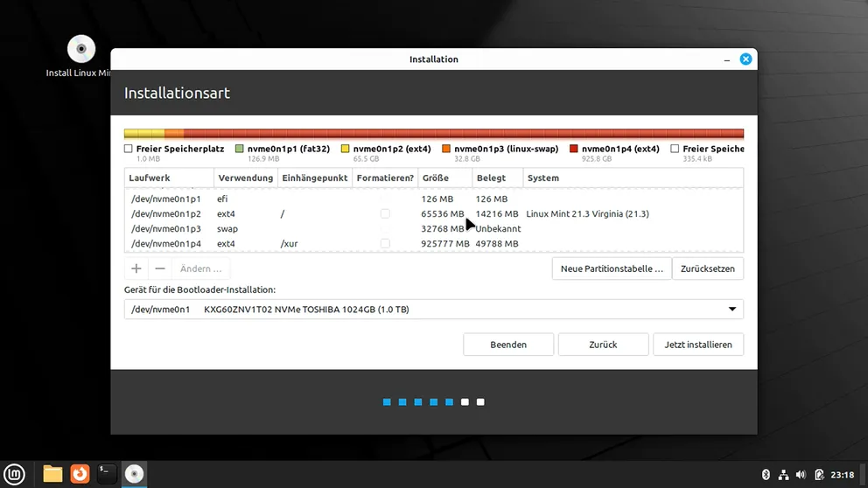The height and width of the screenshot is (488, 868).
Task: Click the 14216 MB used-space cell
Action: 497,213
